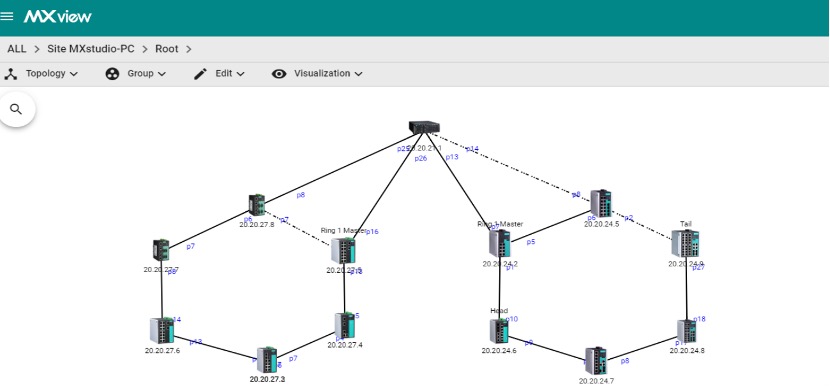Select switch device 20.20.27.6
The width and height of the screenshot is (830, 386).
pyautogui.click(x=162, y=330)
